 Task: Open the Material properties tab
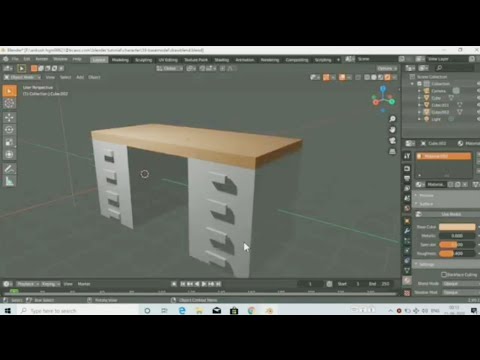click(407, 281)
